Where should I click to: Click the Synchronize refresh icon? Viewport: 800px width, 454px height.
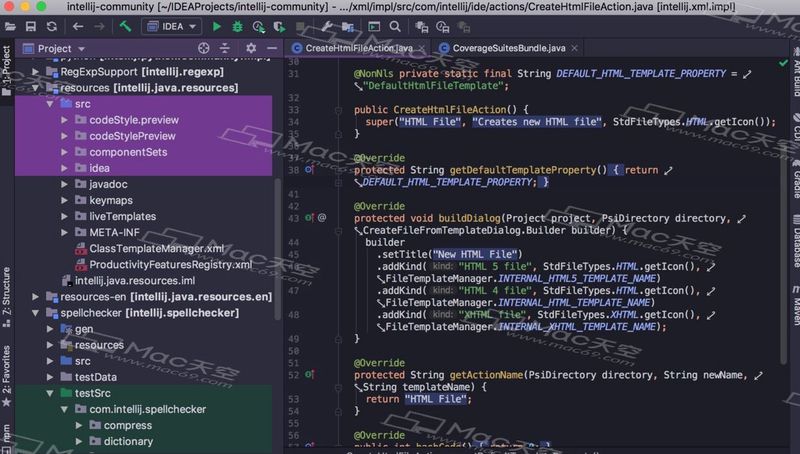tap(52, 27)
